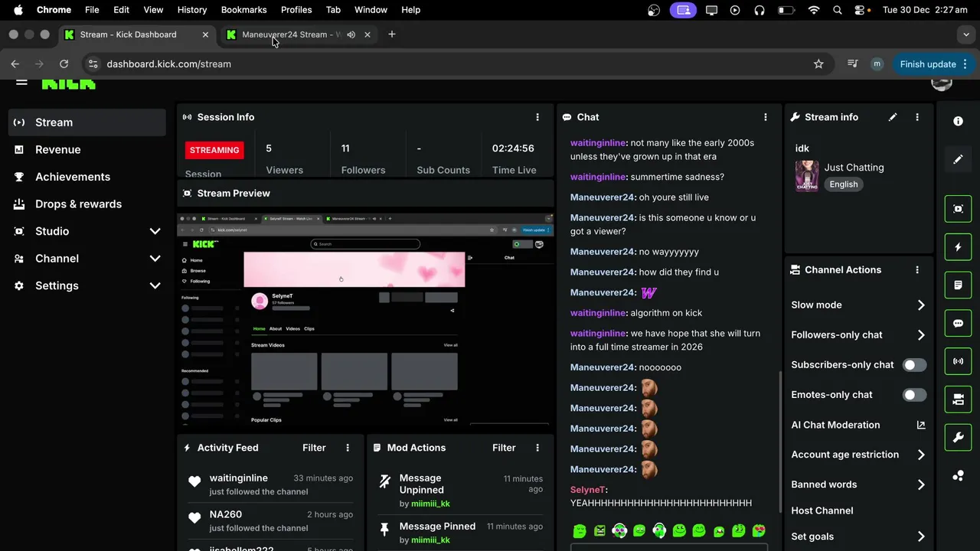The image size is (980, 551).
Task: Enable Subscribers-only chat toggle
Action: [x=914, y=365]
